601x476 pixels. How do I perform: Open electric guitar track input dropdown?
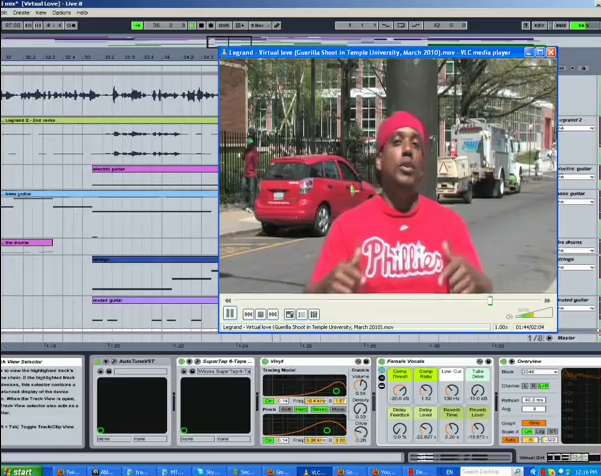point(576,177)
